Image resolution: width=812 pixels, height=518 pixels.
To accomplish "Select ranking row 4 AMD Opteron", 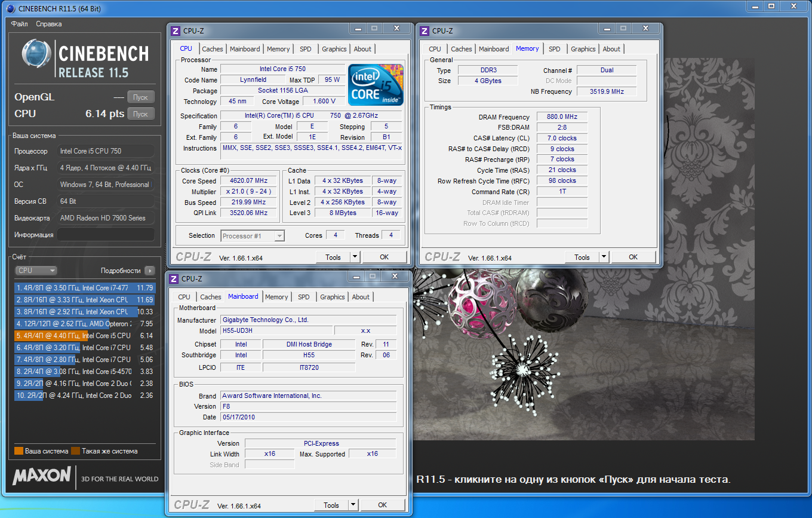I will [85, 324].
